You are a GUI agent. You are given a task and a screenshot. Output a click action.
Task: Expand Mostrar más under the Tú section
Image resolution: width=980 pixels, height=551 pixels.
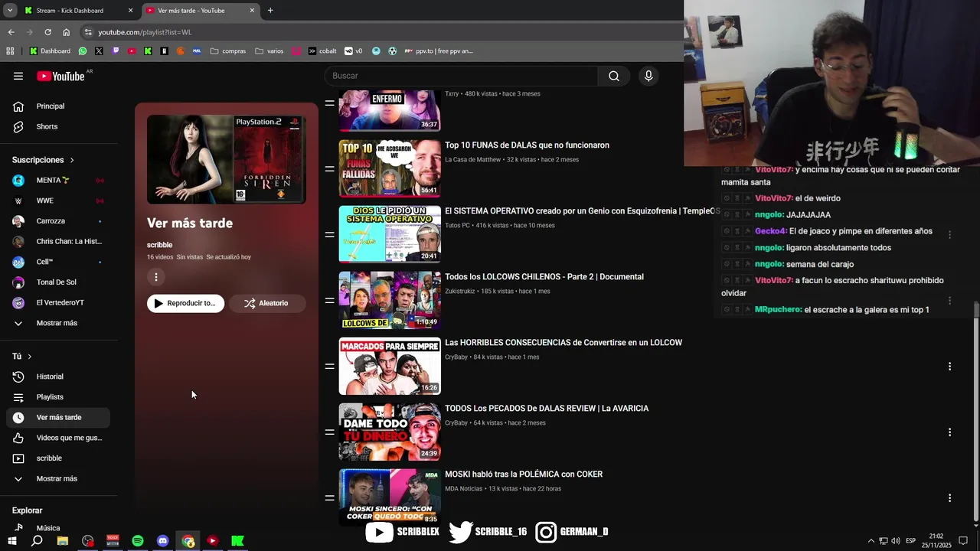click(58, 479)
